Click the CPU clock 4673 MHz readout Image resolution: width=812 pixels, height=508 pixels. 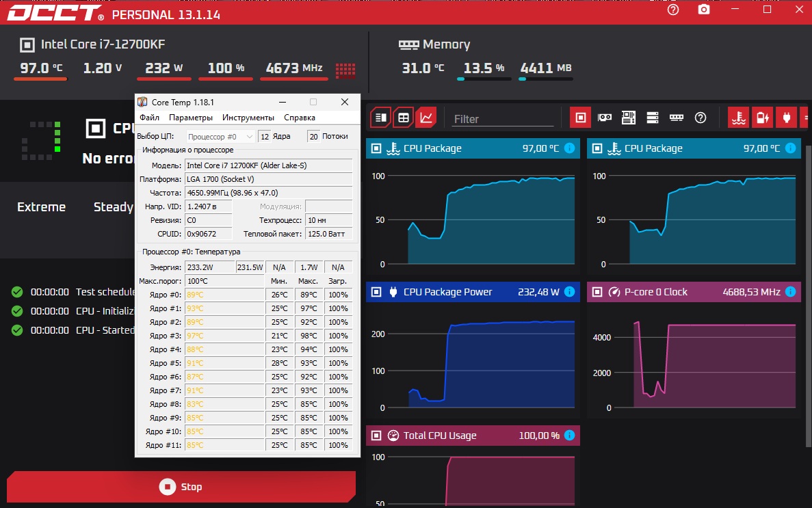(x=294, y=68)
